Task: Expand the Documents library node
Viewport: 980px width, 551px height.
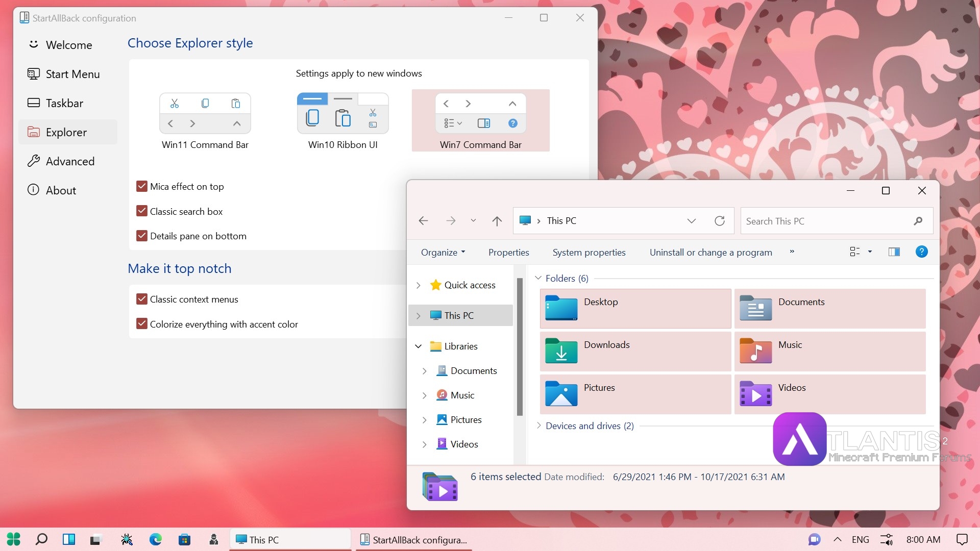Action: [x=424, y=371]
